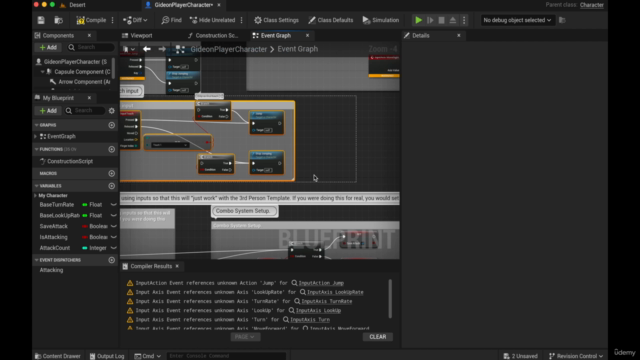Viewport: 640px width, 360px height.
Task: Open the Diff dropdown
Action: [135, 20]
